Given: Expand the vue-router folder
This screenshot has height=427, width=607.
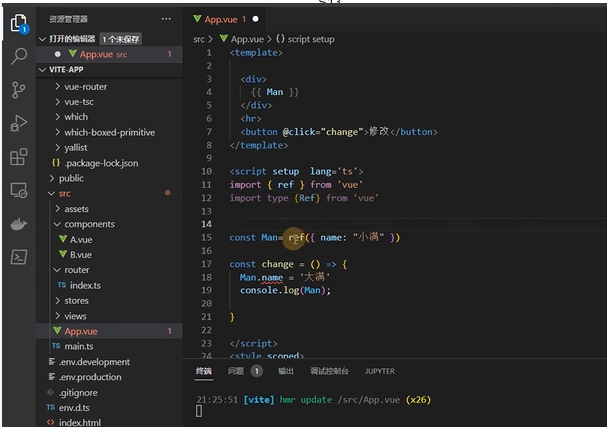Looking at the screenshot, I should [58, 86].
